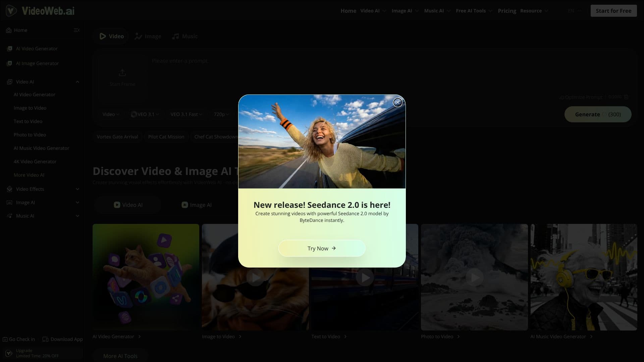Viewport: 644px width, 362px height.
Task: Open Image to Video in sidebar
Action: pyautogui.click(x=30, y=108)
